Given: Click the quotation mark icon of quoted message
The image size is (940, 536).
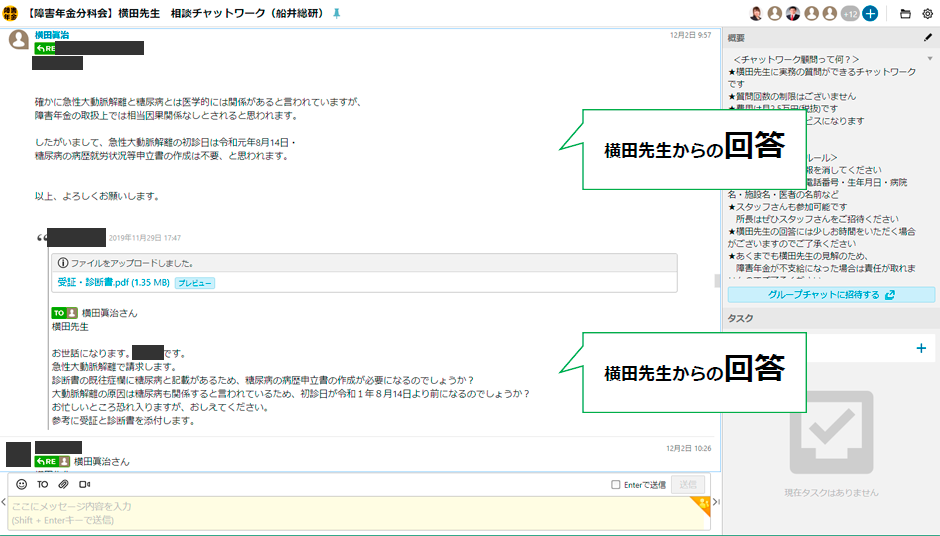Looking at the screenshot, I should [x=41, y=238].
